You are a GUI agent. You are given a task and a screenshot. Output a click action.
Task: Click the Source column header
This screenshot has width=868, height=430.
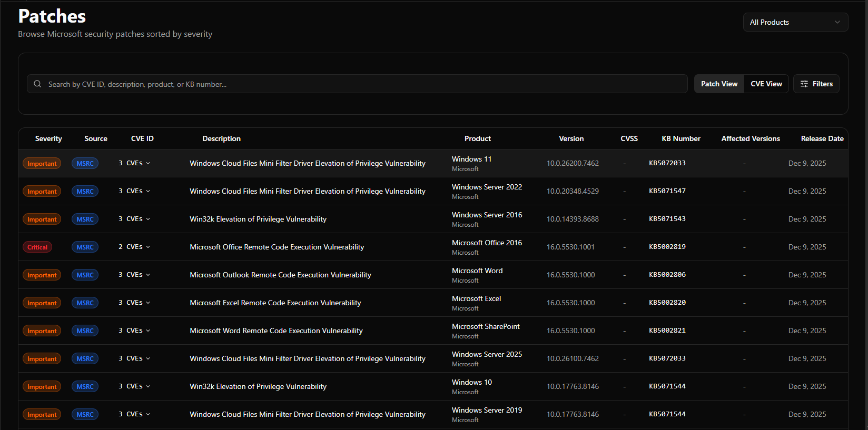(x=96, y=138)
